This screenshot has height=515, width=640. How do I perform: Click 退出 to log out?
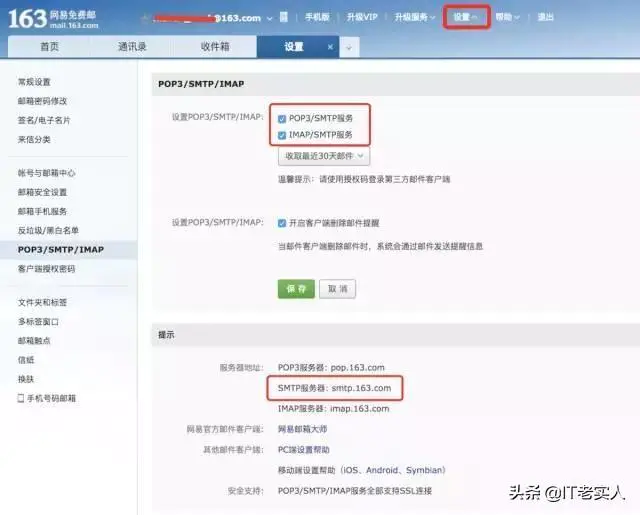pyautogui.click(x=545, y=17)
